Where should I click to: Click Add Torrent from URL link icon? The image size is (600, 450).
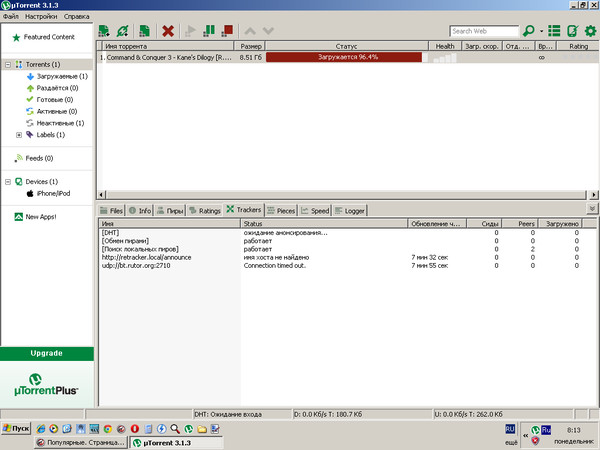(122, 31)
